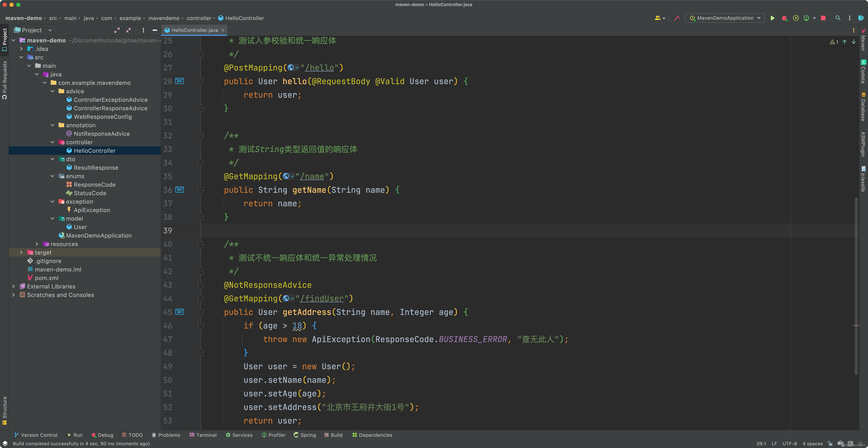Open the Maven tool window
Viewport: 868px width, 448px height.
coord(863,40)
